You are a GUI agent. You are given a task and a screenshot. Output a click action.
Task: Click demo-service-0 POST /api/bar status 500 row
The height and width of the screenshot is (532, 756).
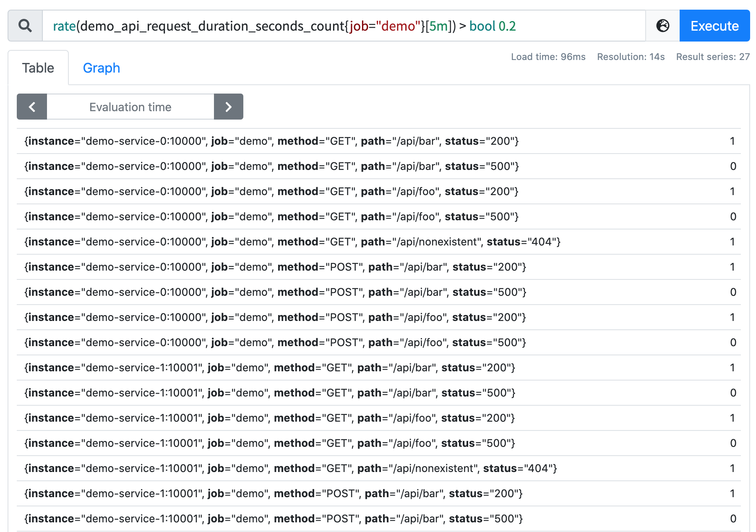click(379, 292)
